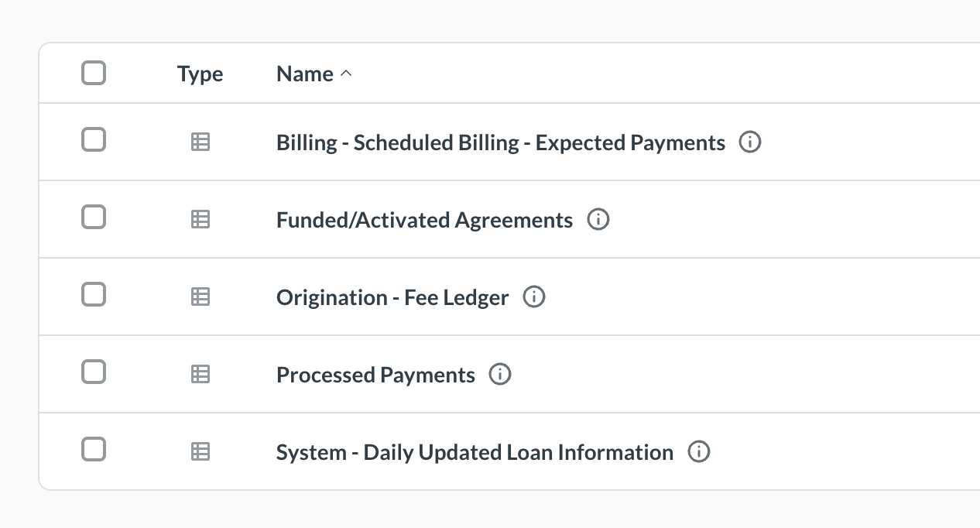
Task: View info icon beside Origination - Fee Ledger
Action: (x=534, y=297)
